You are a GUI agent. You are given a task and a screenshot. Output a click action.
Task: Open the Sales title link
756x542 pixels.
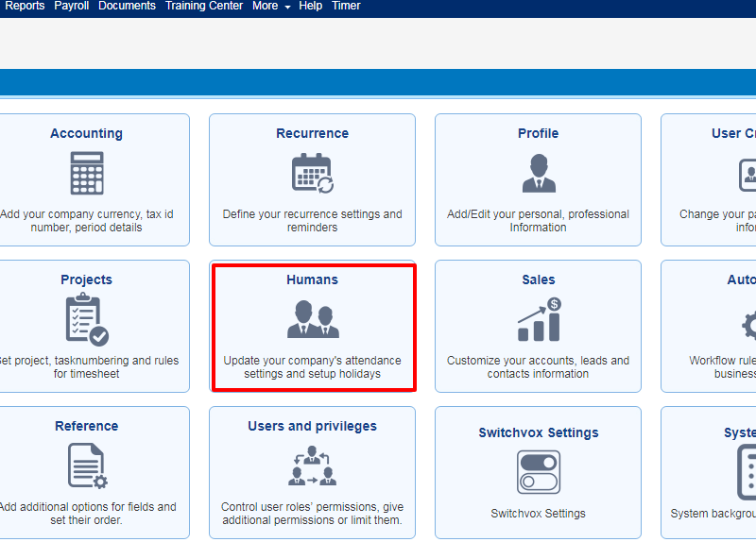tap(539, 279)
